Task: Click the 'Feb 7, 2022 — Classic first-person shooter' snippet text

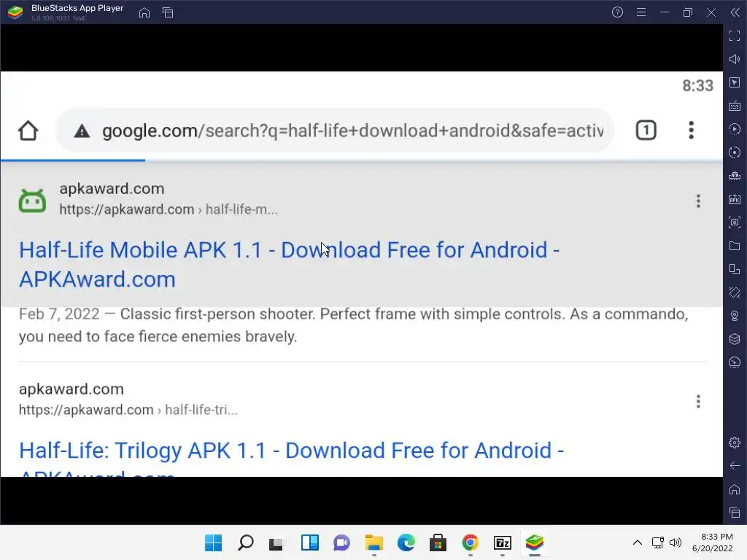Action: pos(354,325)
